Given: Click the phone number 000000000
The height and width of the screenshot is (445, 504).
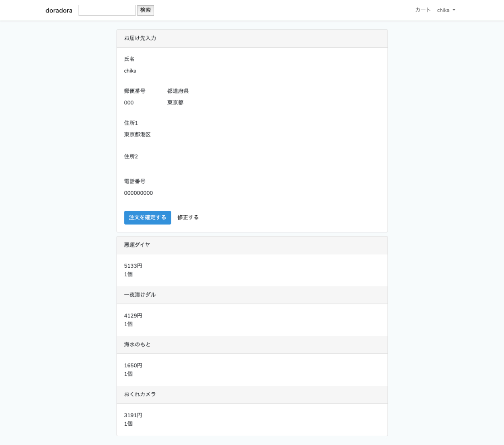Looking at the screenshot, I should coord(138,193).
